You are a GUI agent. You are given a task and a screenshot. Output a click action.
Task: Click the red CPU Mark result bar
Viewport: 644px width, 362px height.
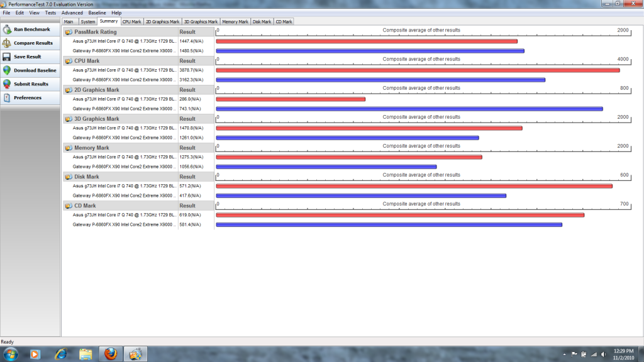(x=418, y=70)
